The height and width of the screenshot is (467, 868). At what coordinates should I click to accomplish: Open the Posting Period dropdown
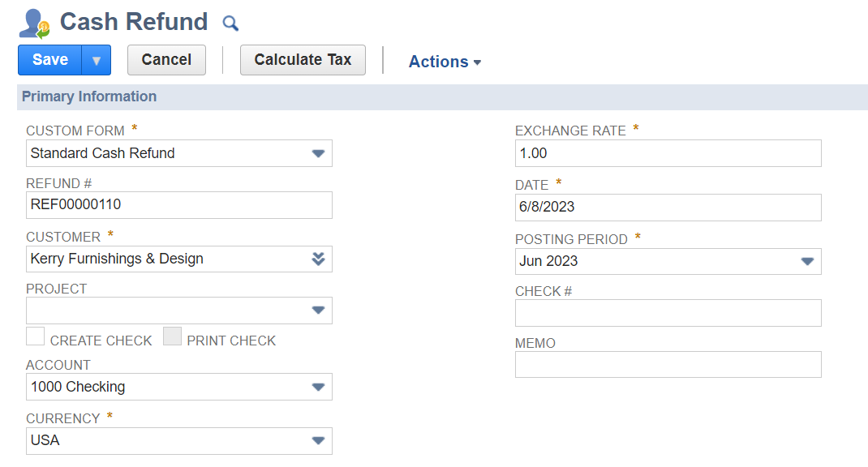point(806,261)
